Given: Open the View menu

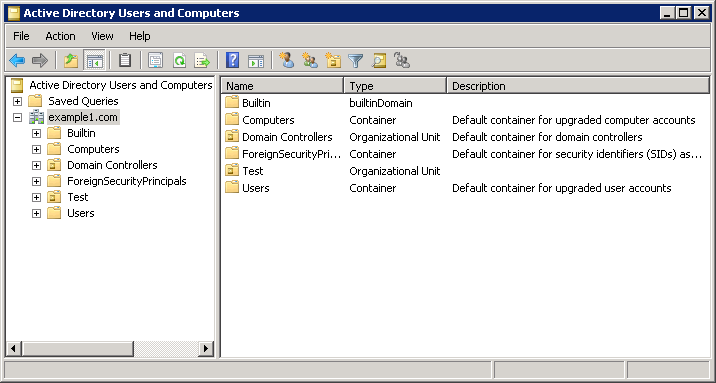Looking at the screenshot, I should (102, 36).
